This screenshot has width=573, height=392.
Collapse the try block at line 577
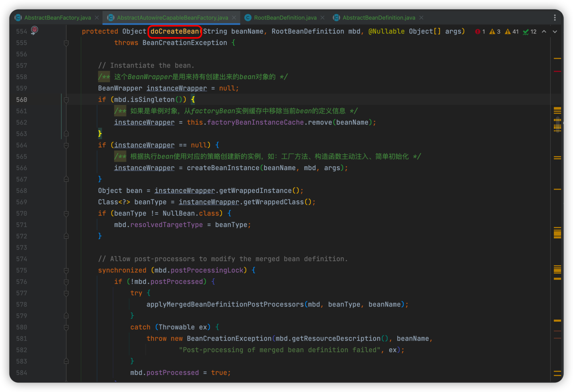click(x=66, y=293)
